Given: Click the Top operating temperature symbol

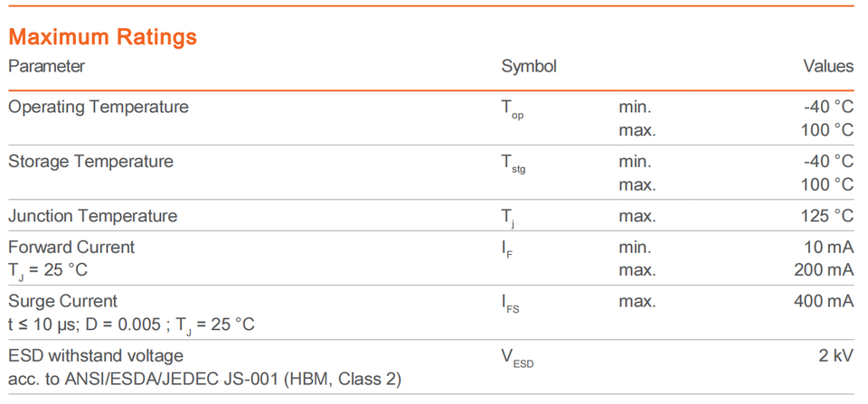Looking at the screenshot, I should pyautogui.click(x=512, y=109).
